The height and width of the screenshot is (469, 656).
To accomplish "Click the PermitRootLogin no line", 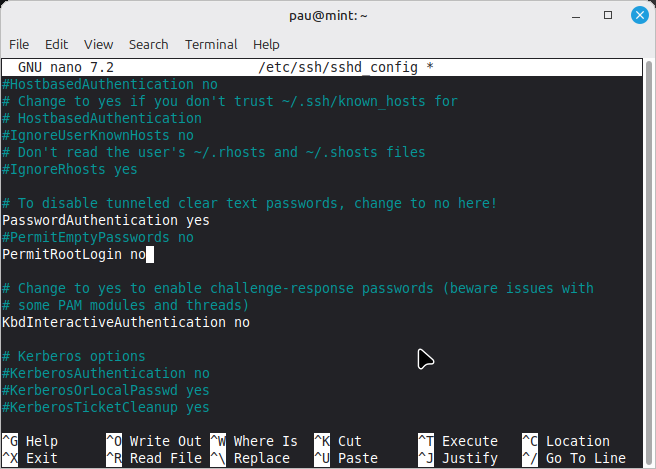I will pyautogui.click(x=73, y=254).
